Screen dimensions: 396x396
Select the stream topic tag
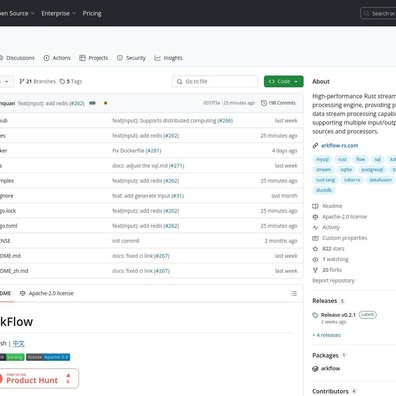[323, 170]
